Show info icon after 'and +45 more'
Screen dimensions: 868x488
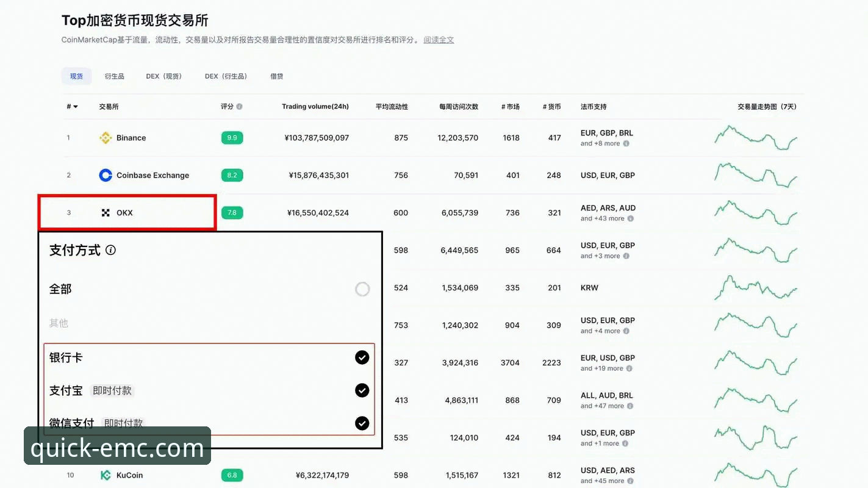click(630, 481)
